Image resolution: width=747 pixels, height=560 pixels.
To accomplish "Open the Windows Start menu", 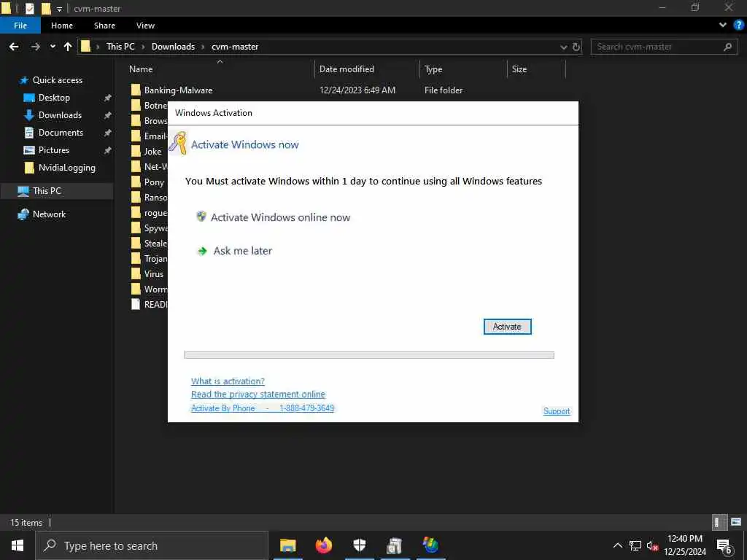I will click(18, 545).
